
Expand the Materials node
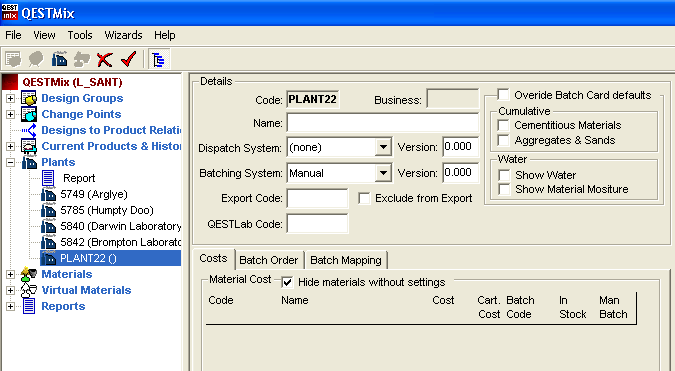tap(10, 274)
